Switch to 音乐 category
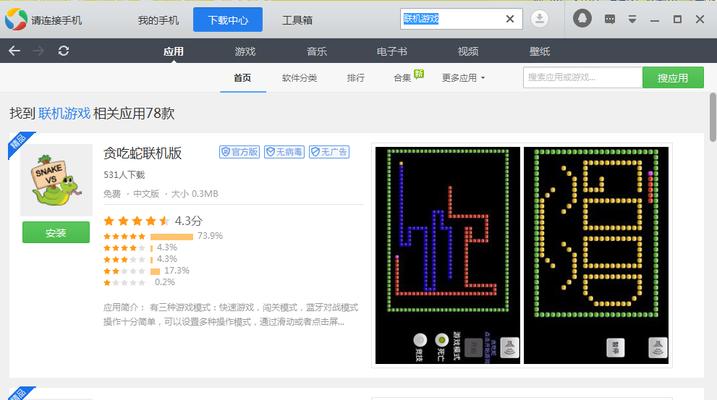The image size is (717, 400). point(317,51)
